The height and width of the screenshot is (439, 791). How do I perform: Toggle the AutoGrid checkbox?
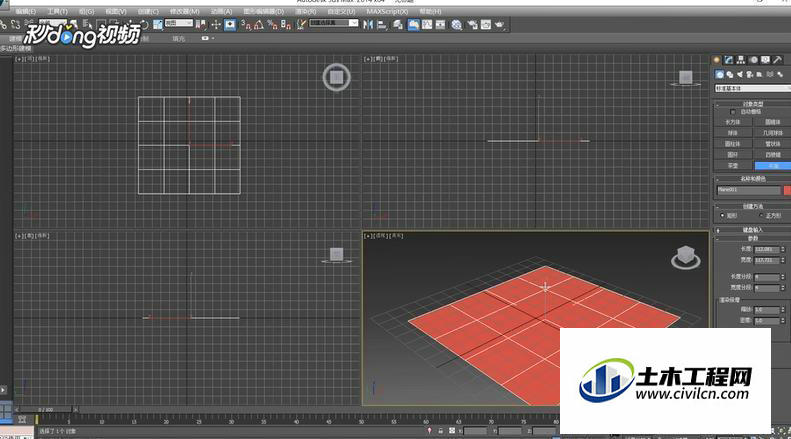732,112
